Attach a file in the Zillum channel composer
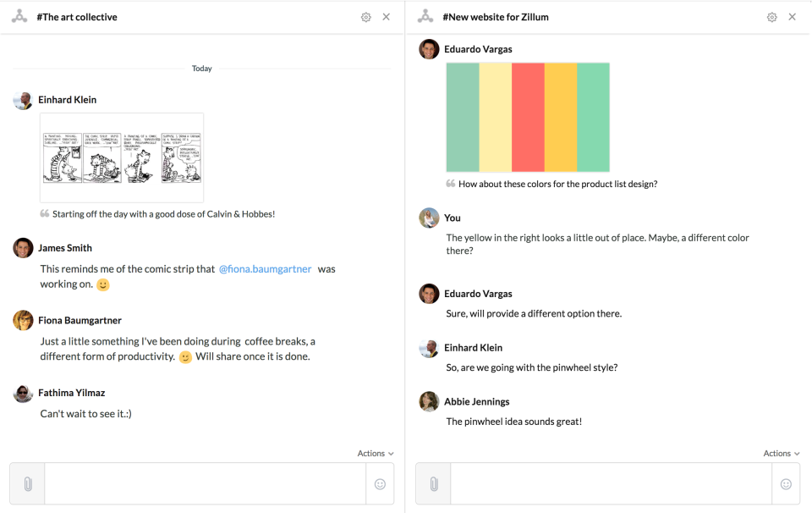Screen dimensions: 812x513 432,483
